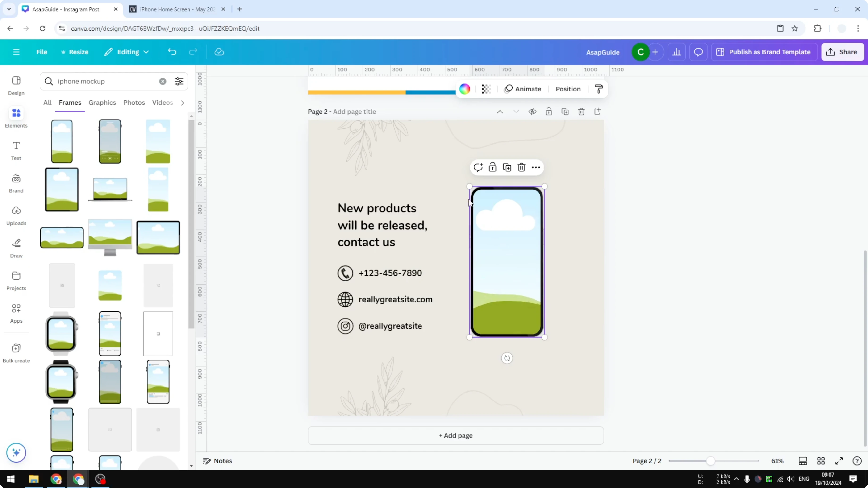Open the Uploads panel
Image resolution: width=868 pixels, height=488 pixels.
[16, 215]
